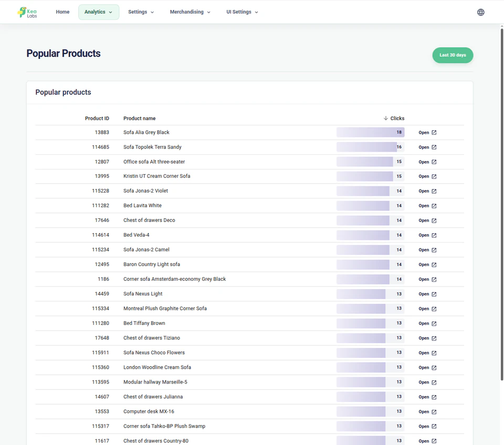The width and height of the screenshot is (504, 445).
Task: Click the 15 clicks bar for Office sofa Alt
Action: coord(370,162)
